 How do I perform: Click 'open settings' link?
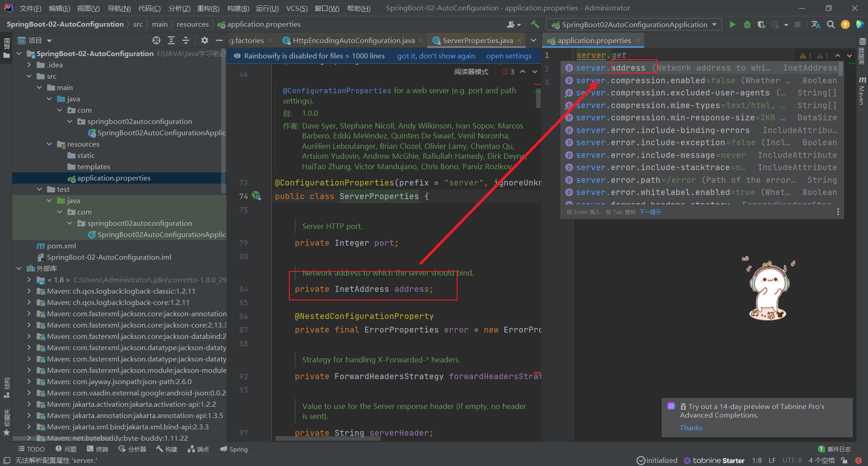coord(509,56)
